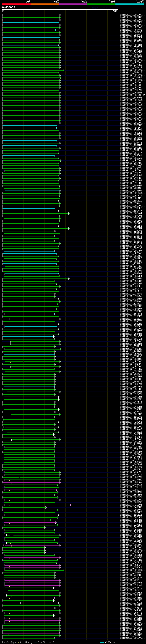Screen dimensions: 146x644
Task: Select hit label UniRef100_B9GK91
Action: pyautogui.click(x=131, y=90)
